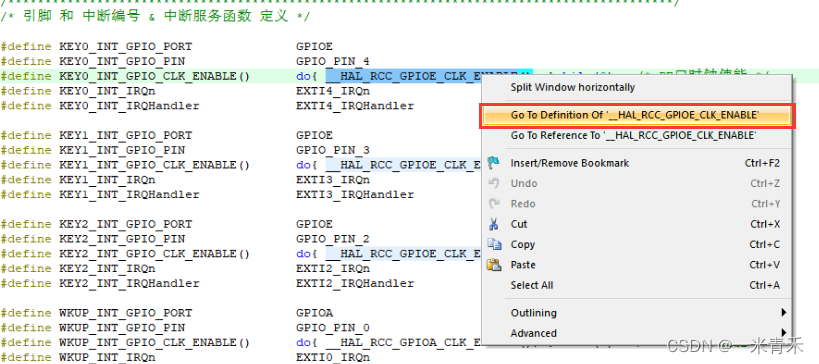Click GPIO_PIN_2 value

point(333,239)
